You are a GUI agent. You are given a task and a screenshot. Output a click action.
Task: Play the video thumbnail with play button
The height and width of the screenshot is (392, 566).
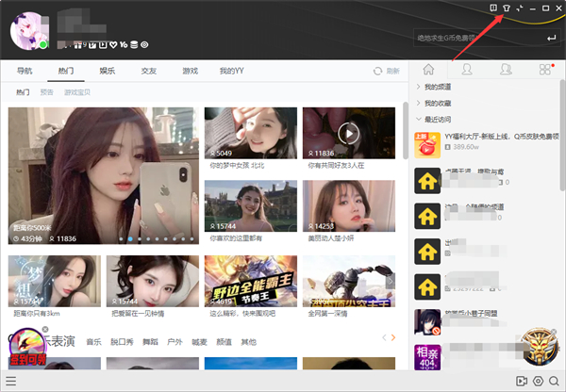point(349,133)
